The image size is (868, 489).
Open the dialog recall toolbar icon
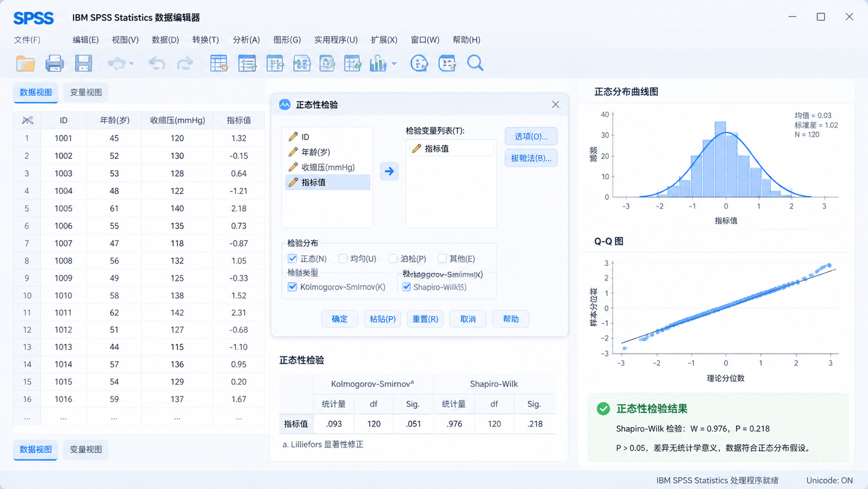117,63
